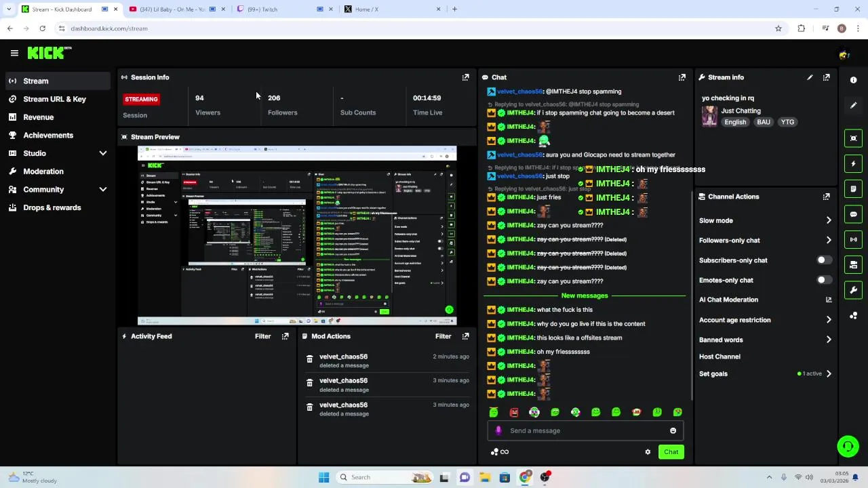The image size is (868, 488).
Task: Bookmark this page with the star icon
Action: pos(778,28)
